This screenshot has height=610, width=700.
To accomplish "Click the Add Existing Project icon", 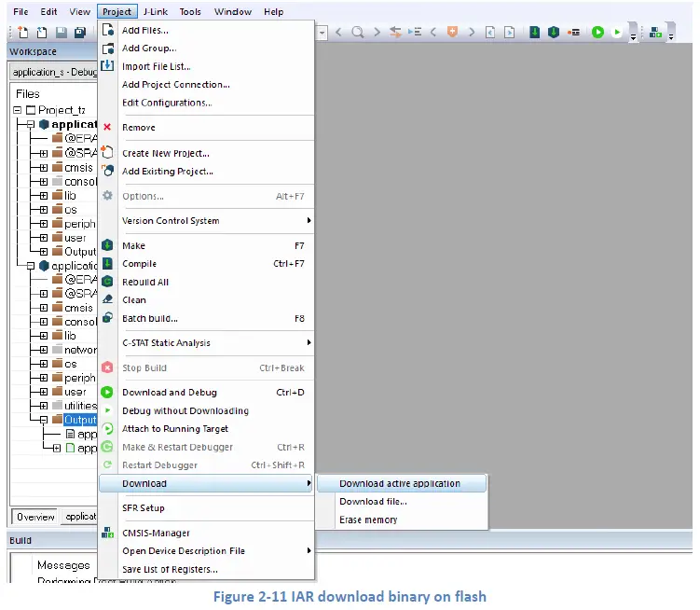I will [x=107, y=171].
